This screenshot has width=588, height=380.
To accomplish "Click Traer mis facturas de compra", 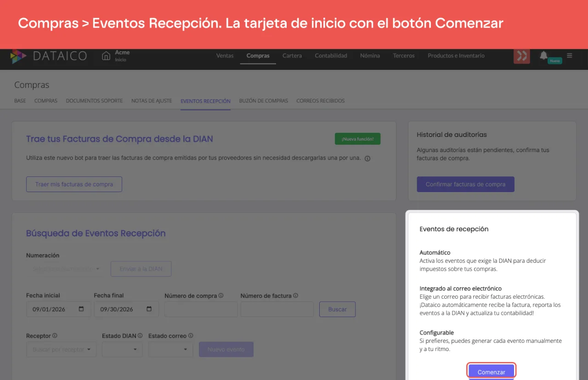I will [74, 184].
